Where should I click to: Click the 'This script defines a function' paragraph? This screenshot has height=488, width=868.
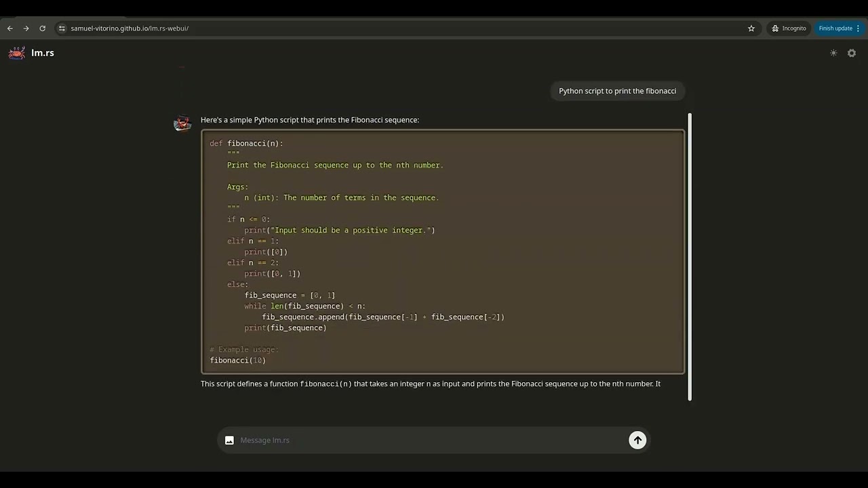click(431, 384)
